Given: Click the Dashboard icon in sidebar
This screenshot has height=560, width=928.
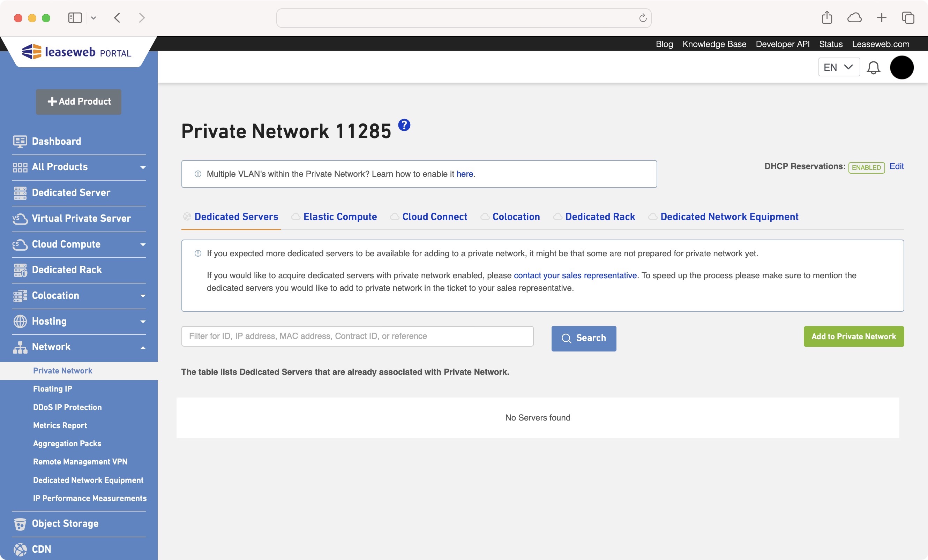Looking at the screenshot, I should [x=20, y=142].
